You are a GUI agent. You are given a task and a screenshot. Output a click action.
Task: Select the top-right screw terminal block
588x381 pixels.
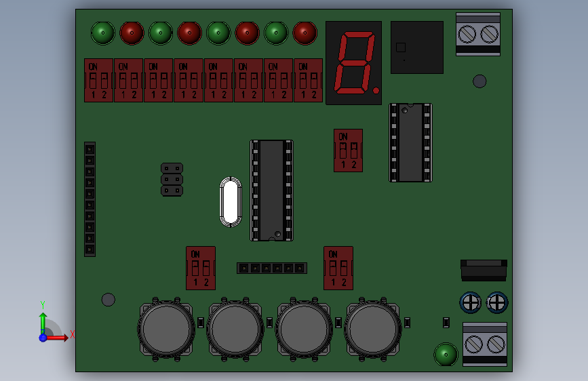click(x=478, y=34)
